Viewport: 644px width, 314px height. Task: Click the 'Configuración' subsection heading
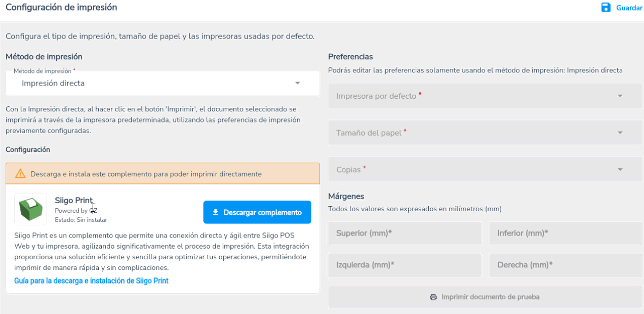tap(28, 150)
